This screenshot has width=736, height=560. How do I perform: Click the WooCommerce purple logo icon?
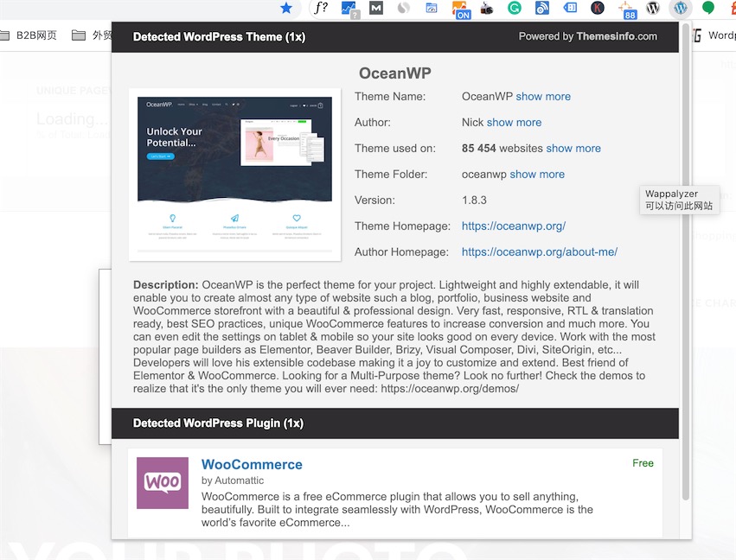[x=163, y=482]
